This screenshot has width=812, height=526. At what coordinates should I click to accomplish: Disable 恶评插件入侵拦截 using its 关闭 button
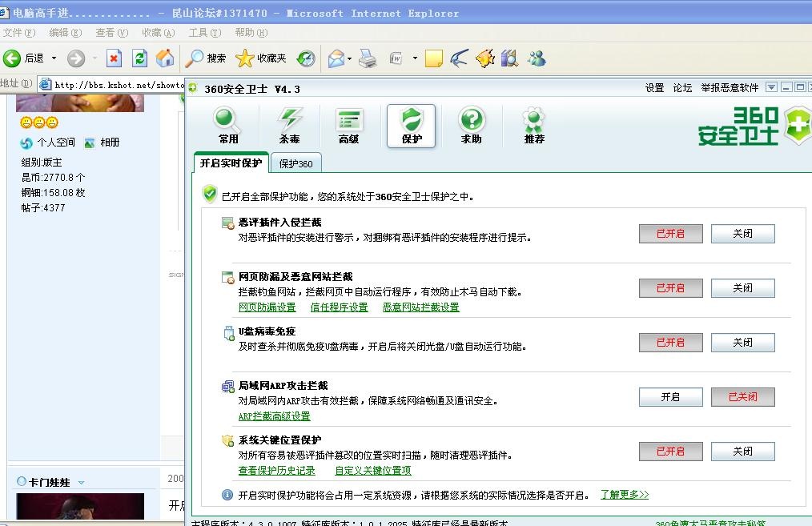click(x=742, y=234)
